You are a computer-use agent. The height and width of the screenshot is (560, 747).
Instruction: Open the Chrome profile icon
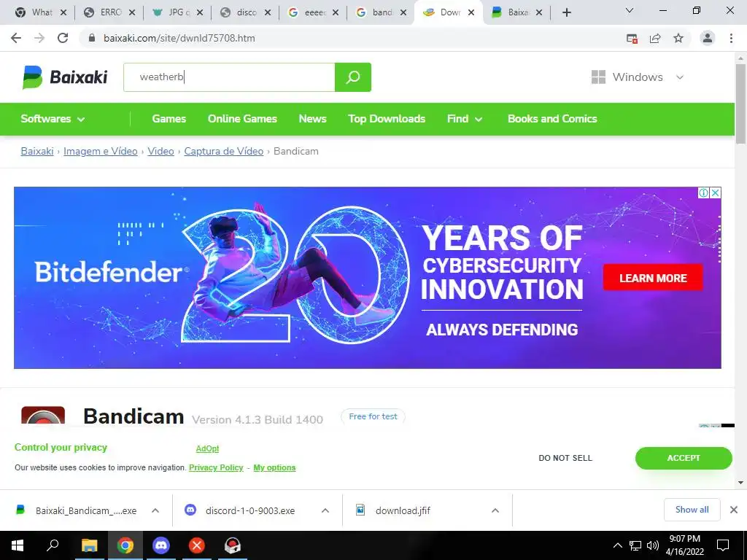pyautogui.click(x=708, y=38)
